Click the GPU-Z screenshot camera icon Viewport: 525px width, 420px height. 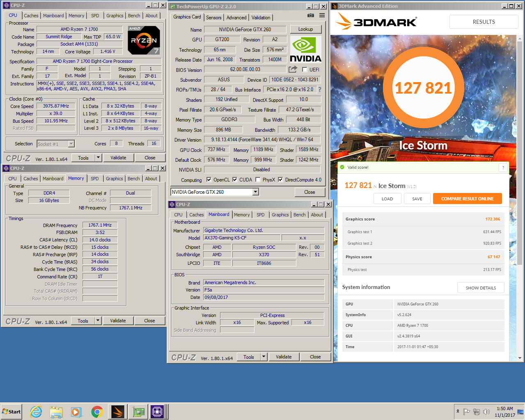click(x=311, y=15)
